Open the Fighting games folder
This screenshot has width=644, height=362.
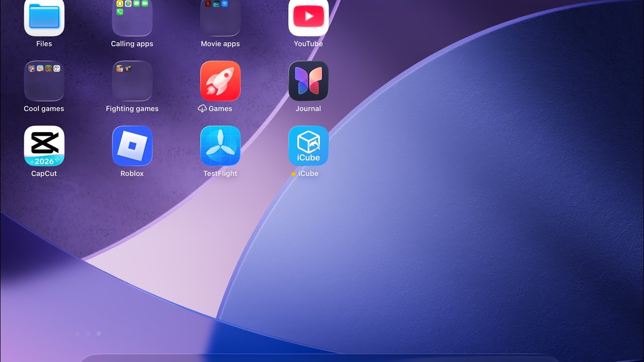[x=132, y=81]
